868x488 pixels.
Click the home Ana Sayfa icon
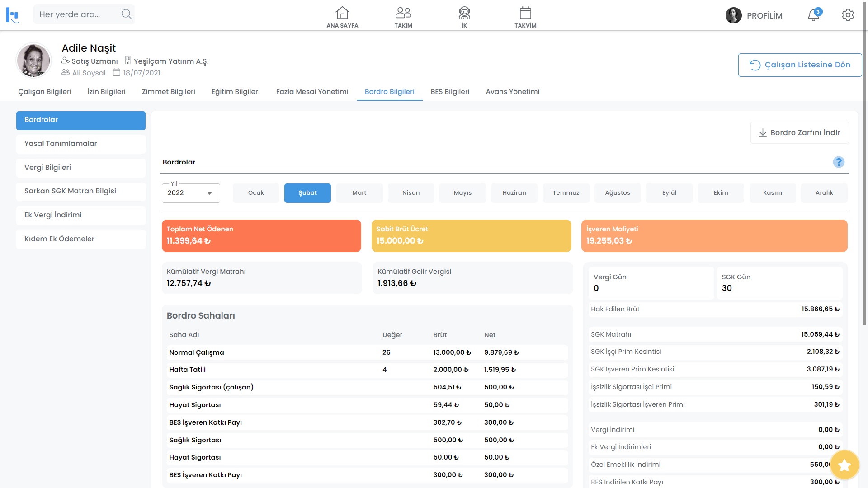point(342,11)
